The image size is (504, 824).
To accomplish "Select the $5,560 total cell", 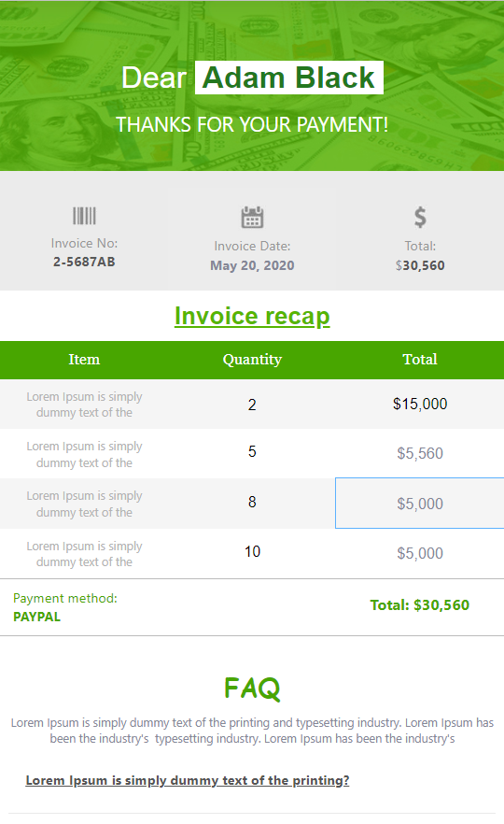I will coord(420,453).
